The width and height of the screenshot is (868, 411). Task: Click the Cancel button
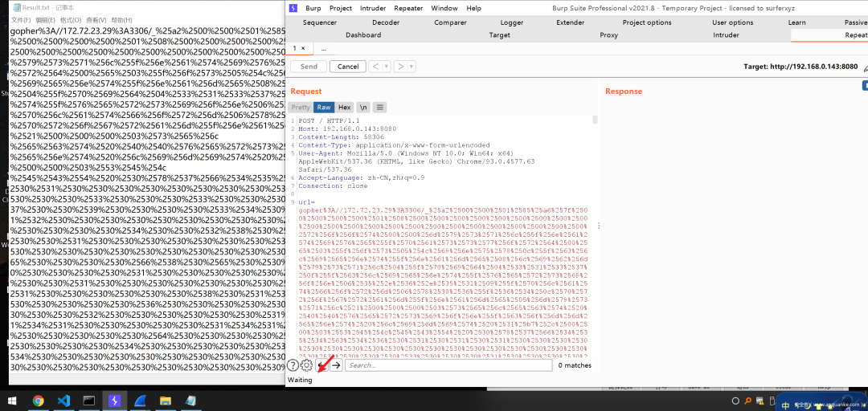[x=348, y=67]
